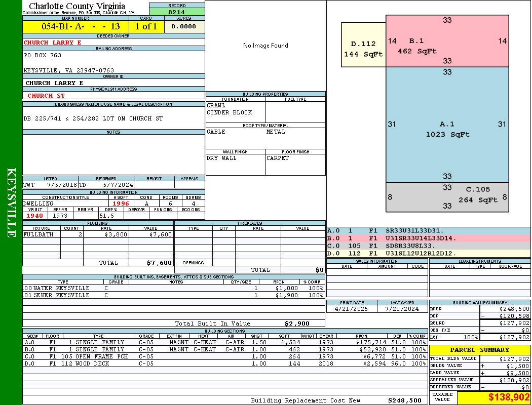Select the physical 911 address CHURCH ST
Image resolution: width=532 pixels, height=405 pixels.
[x=46, y=96]
